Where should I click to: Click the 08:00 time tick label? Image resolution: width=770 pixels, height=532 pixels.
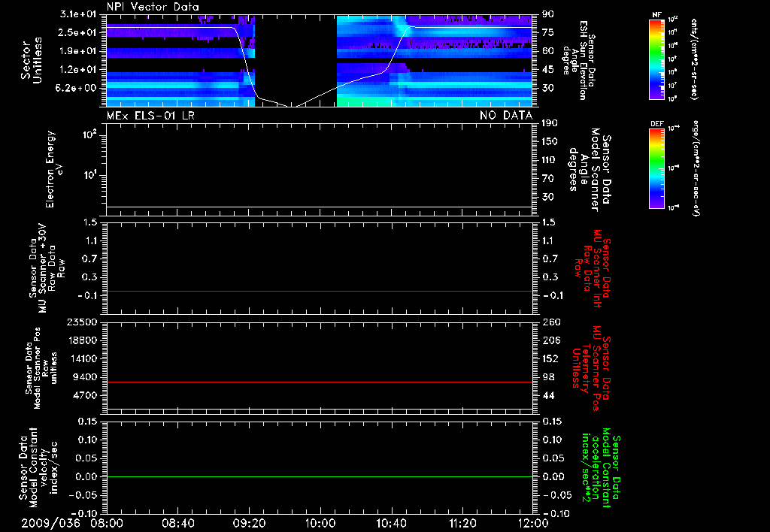[x=107, y=523]
